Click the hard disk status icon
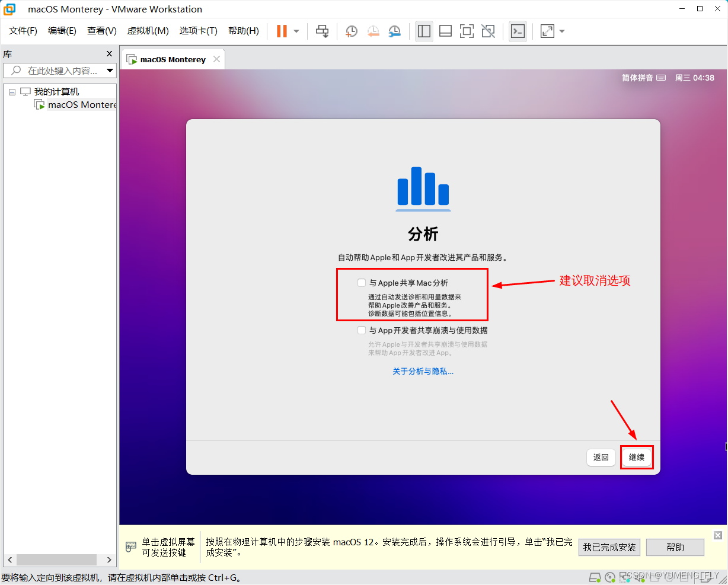This screenshot has width=728, height=585. [x=595, y=577]
